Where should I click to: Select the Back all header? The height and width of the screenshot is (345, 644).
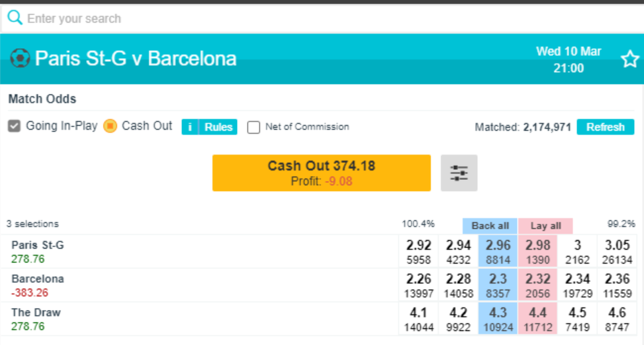(490, 225)
